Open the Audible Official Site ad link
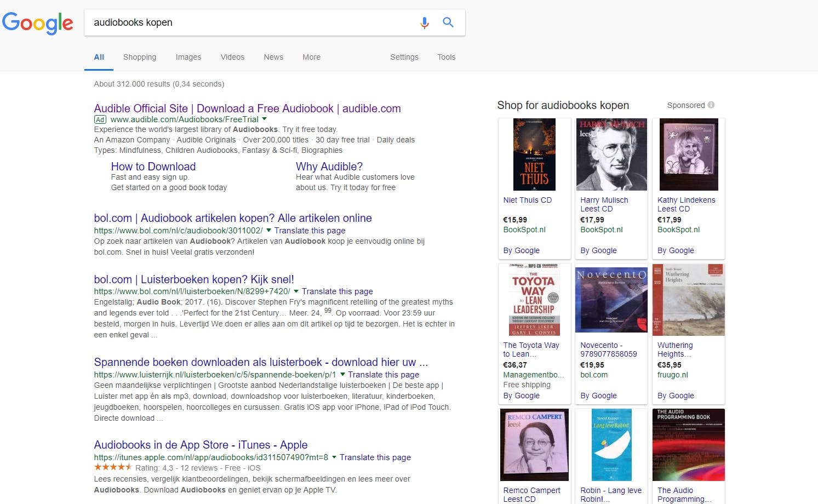This screenshot has width=818, height=504. tap(247, 108)
